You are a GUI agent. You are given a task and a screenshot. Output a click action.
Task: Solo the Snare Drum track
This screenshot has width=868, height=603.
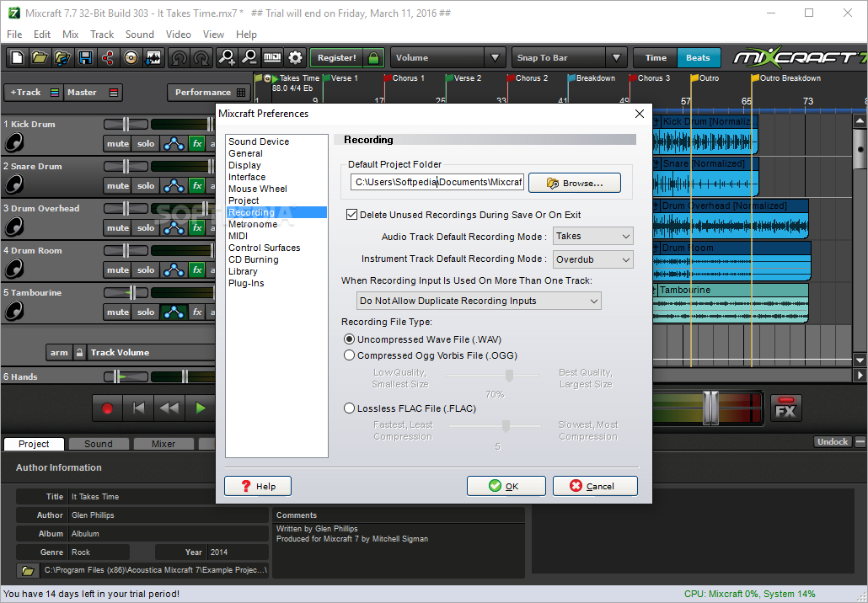click(x=146, y=185)
